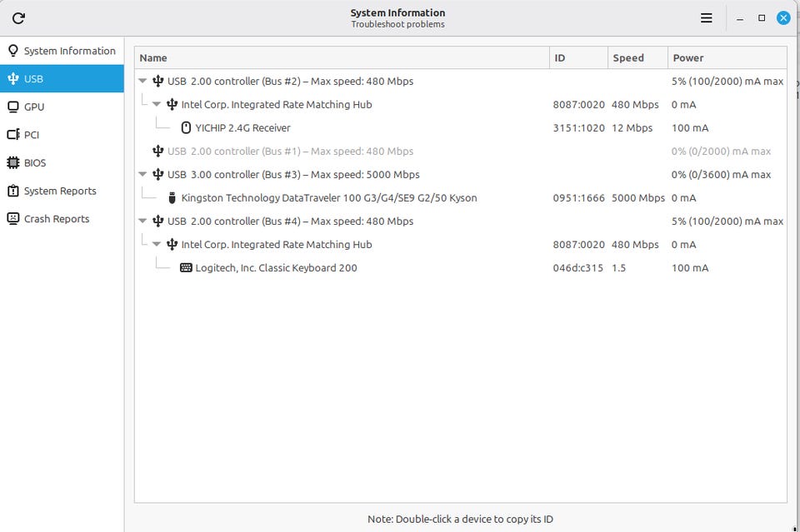Viewport: 800px width, 532px height.
Task: Click the ID 3151:1020
Action: point(578,128)
